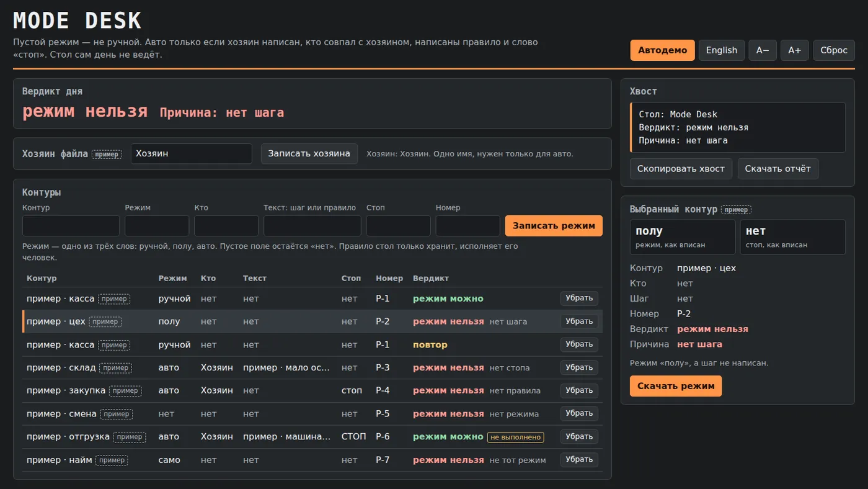Viewport: 868px width, 489px height.
Task: Select the пример · смена contour row
Action: tap(312, 413)
